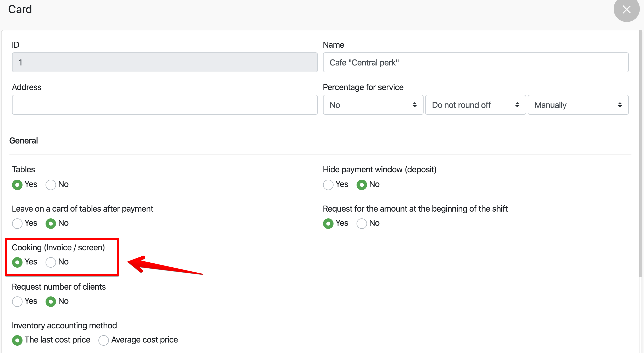Choose Yes for Request number of clients
This screenshot has height=353, width=644.
coord(17,301)
